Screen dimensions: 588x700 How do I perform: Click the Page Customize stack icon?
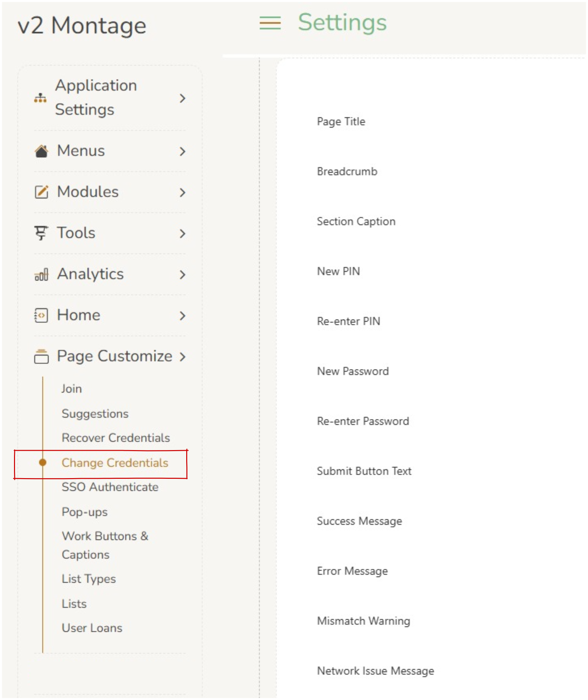click(x=41, y=356)
